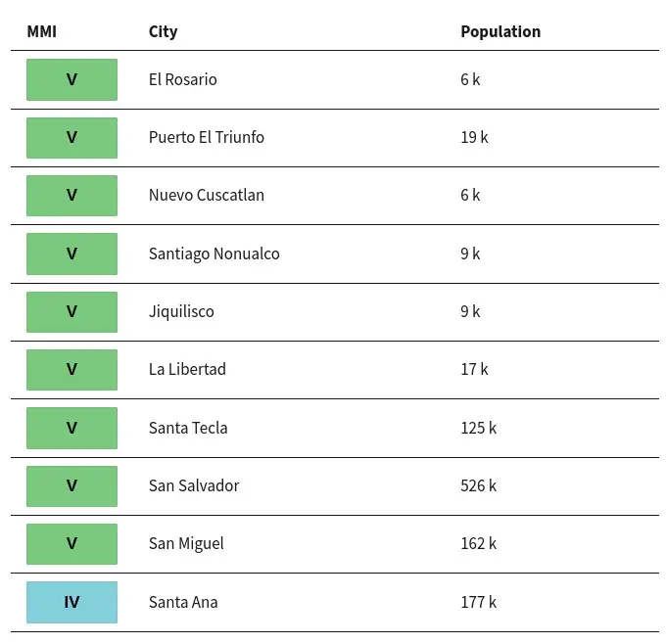
Task: Click the La Libertad city name
Action: [x=187, y=369]
